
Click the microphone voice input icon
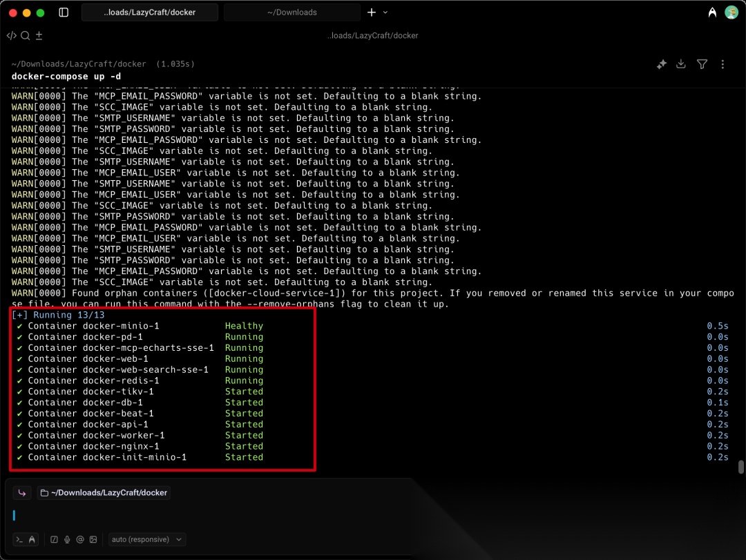(67, 539)
